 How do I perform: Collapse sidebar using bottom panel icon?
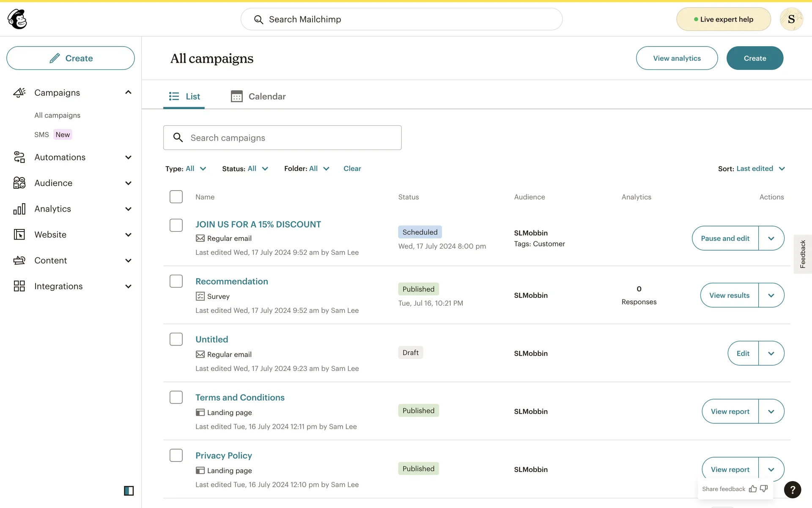tap(129, 491)
